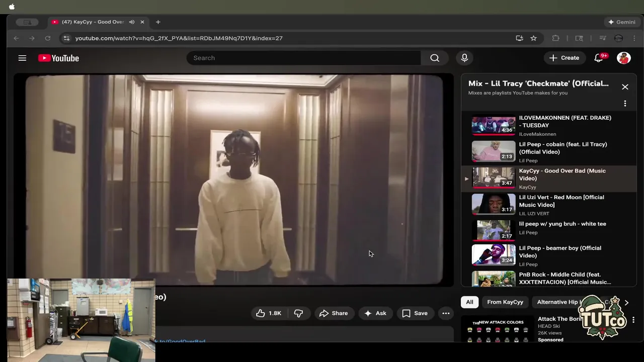
Task: Dislike the video with thumbs down
Action: coord(299,313)
